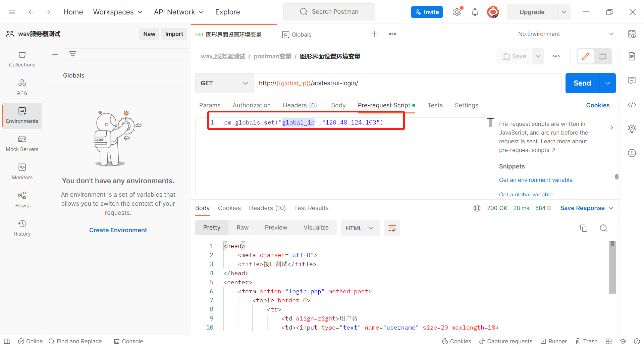Open the APIs sidebar panel
Image resolution: width=644 pixels, height=347 pixels.
pyautogui.click(x=22, y=87)
